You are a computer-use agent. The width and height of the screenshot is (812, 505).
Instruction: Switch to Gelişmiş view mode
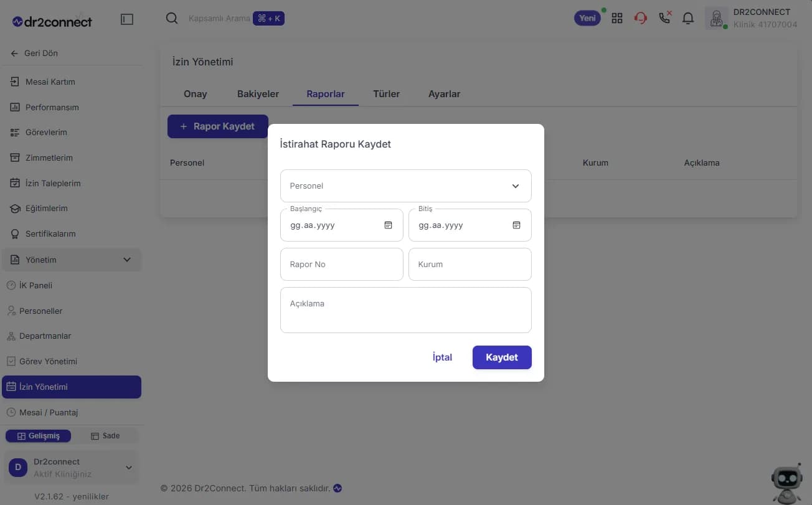coord(38,436)
